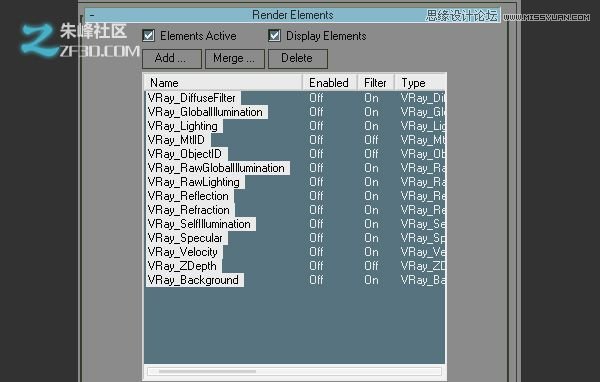This screenshot has height=382, width=600.
Task: Click the Type column header
Action: tap(420, 83)
